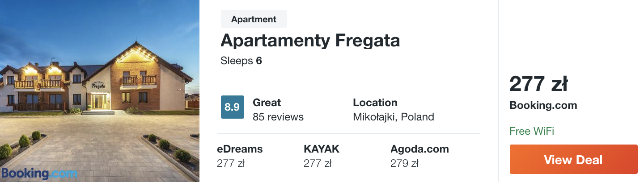Click the Booking.com provider name under price
This screenshot has height=182, width=644.
543,106
